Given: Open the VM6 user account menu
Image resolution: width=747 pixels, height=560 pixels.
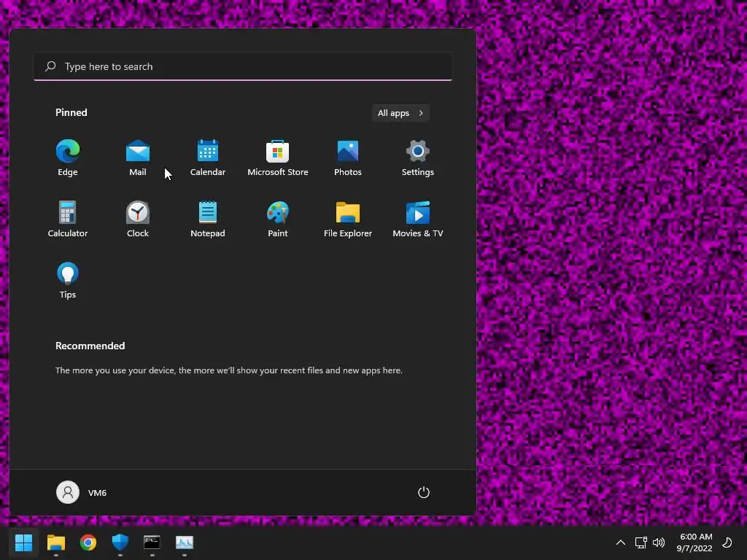Looking at the screenshot, I should pos(82,492).
